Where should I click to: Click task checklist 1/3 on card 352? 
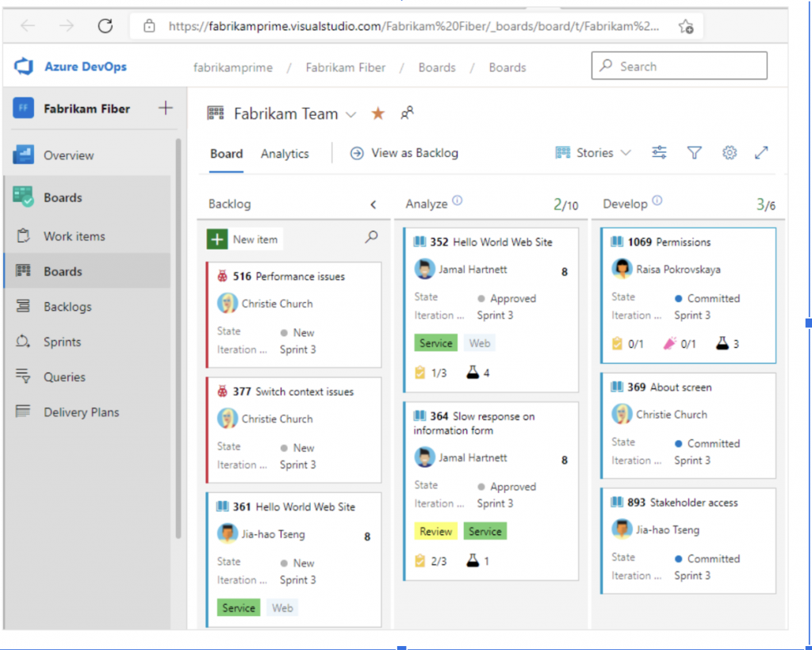pos(431,373)
